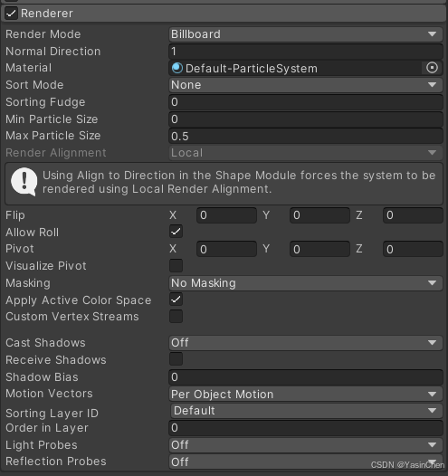Screen dimensions: 448x476
Task: Click the Order in Layer label
Action: pos(47,428)
